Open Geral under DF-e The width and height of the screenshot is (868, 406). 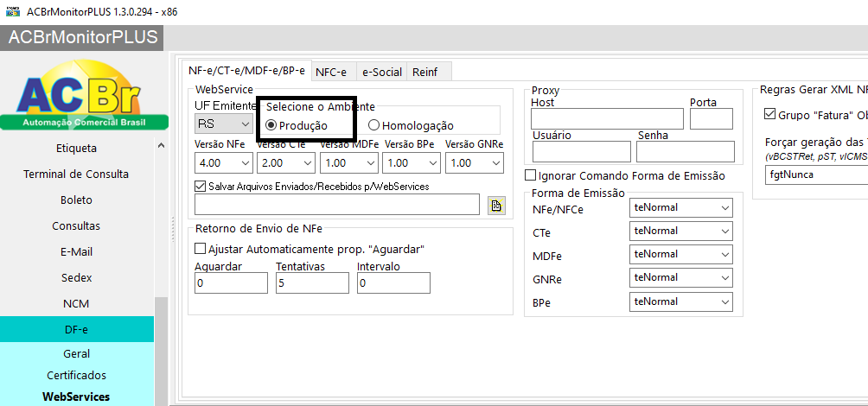click(76, 354)
